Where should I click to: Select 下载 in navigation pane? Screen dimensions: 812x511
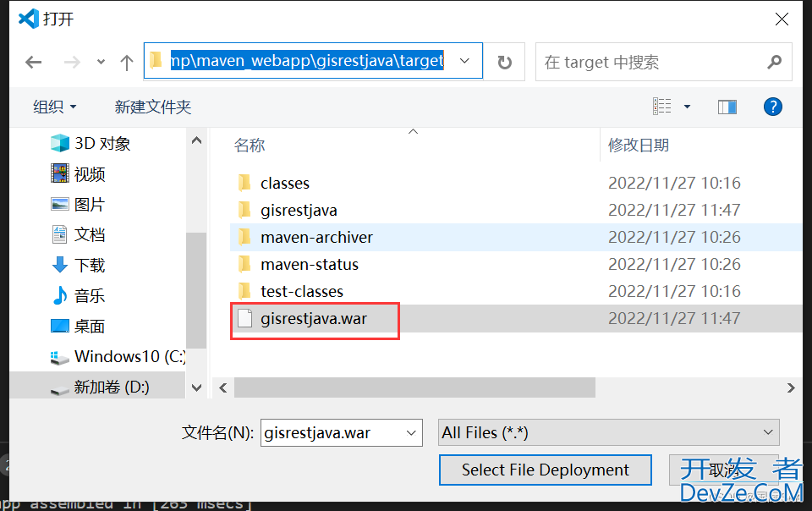pos(89,265)
